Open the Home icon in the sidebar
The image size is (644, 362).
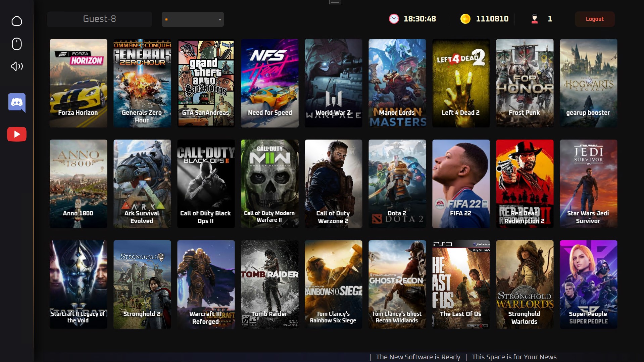[x=17, y=21]
